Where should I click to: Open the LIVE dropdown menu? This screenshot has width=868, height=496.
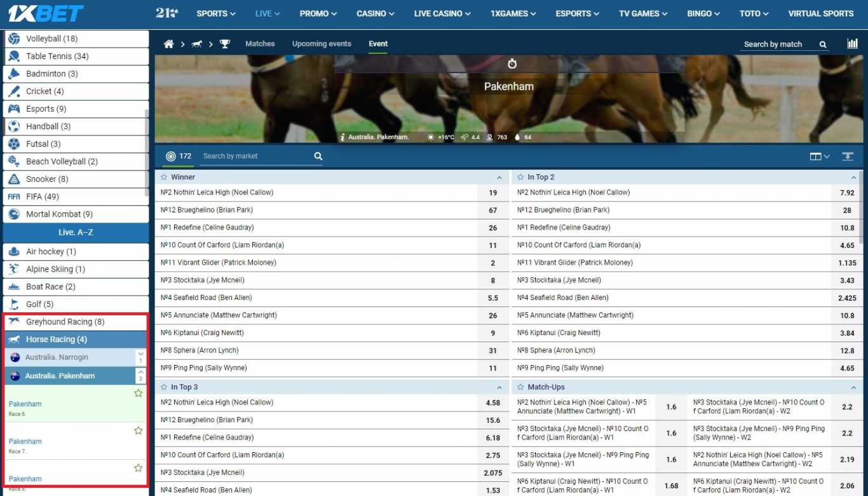pyautogui.click(x=268, y=13)
